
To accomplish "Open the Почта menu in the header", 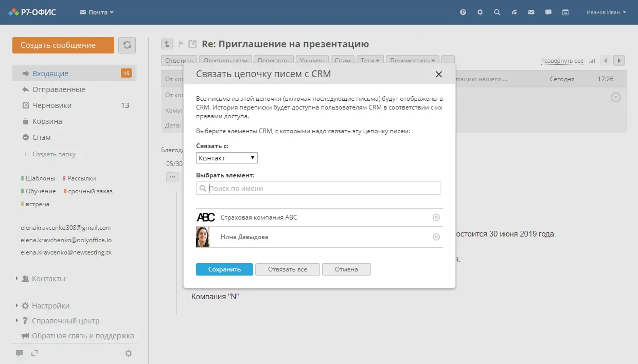I will point(96,12).
